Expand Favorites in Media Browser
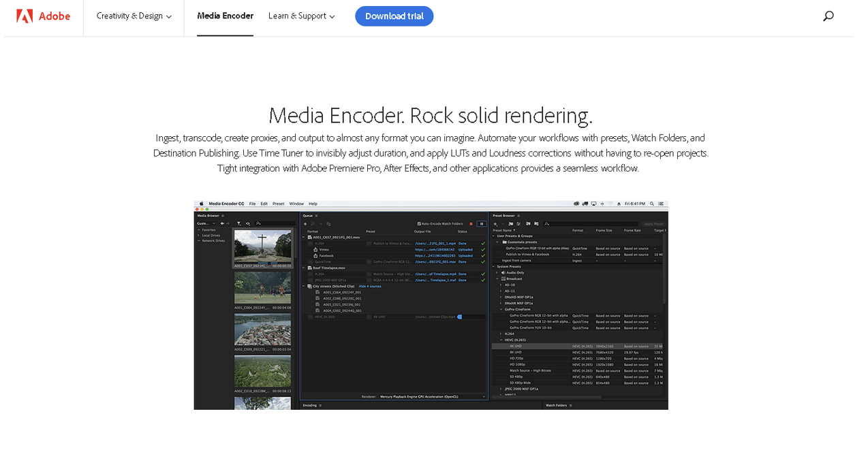 pos(199,230)
